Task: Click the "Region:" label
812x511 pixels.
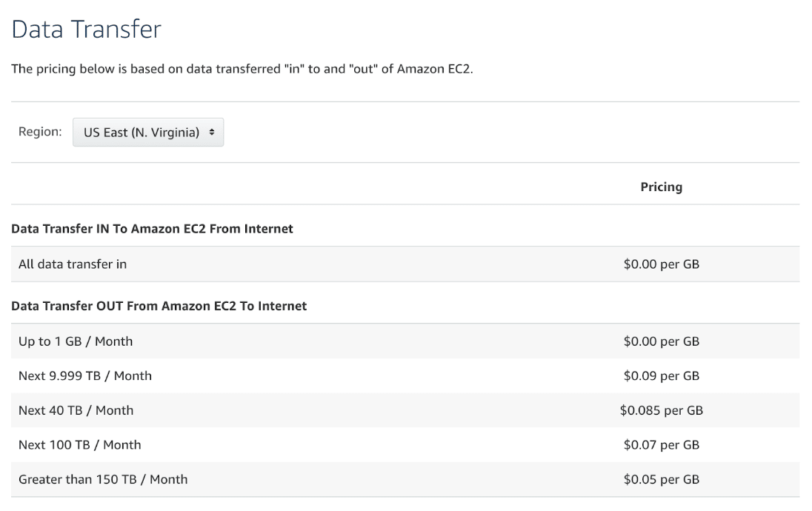Action: (x=40, y=132)
